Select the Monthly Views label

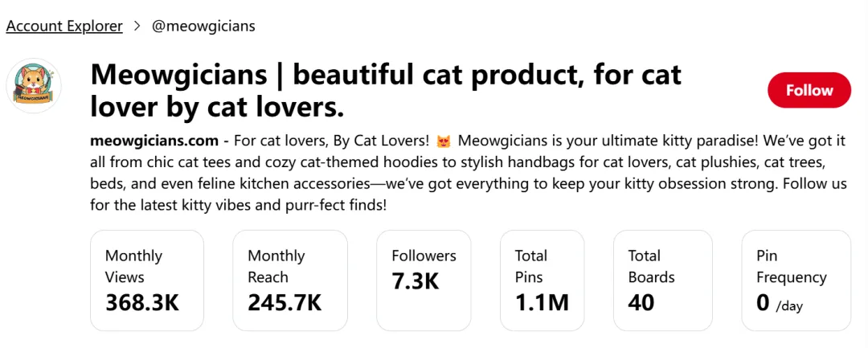(x=133, y=266)
